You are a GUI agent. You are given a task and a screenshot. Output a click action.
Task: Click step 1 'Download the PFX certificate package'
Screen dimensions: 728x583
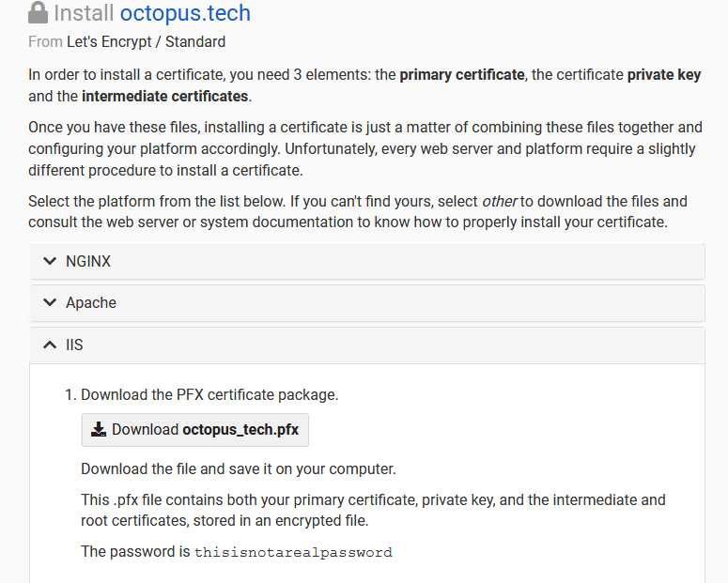209,394
